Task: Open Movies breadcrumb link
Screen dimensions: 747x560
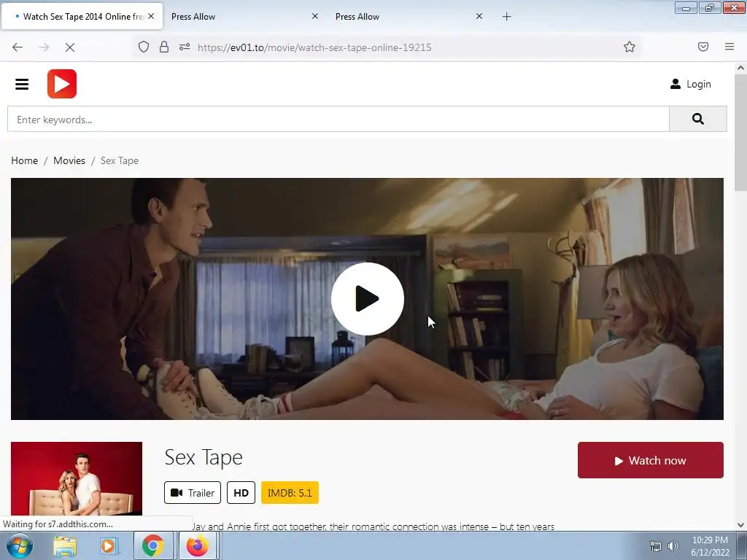Action: (69, 160)
